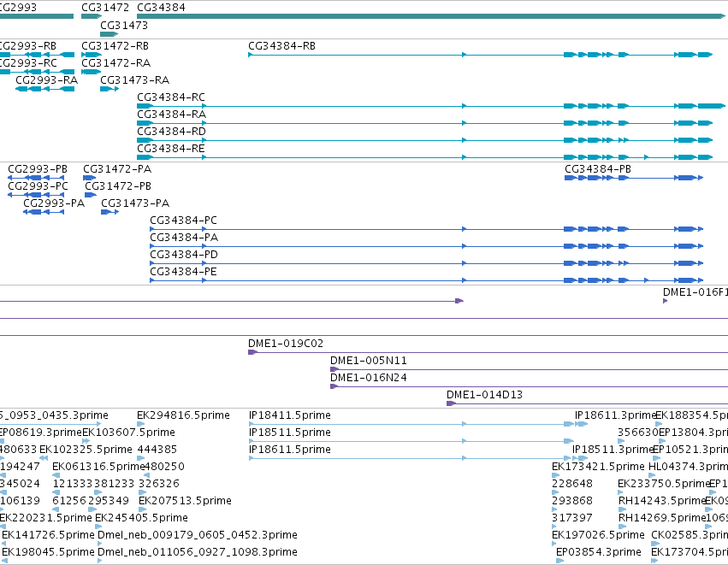Select the EK173421.5prime EST label

pos(599,467)
